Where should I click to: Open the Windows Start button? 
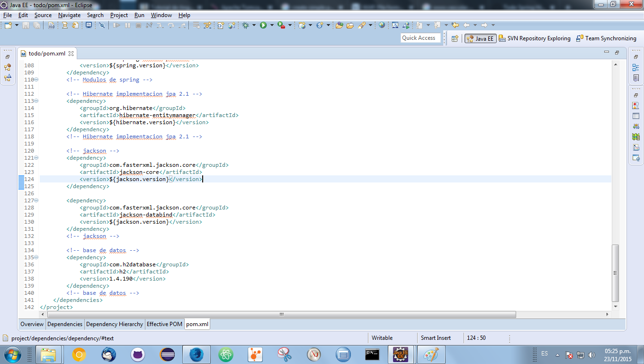click(x=12, y=354)
